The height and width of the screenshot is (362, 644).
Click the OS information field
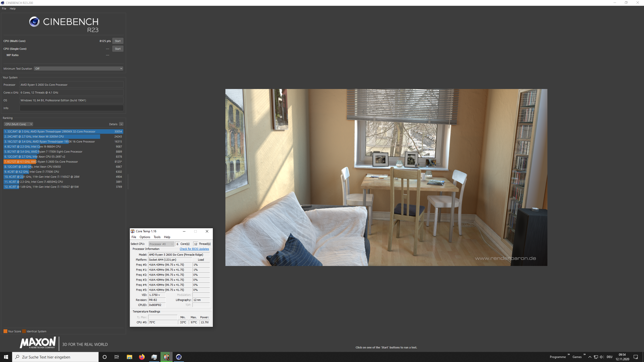(x=71, y=100)
